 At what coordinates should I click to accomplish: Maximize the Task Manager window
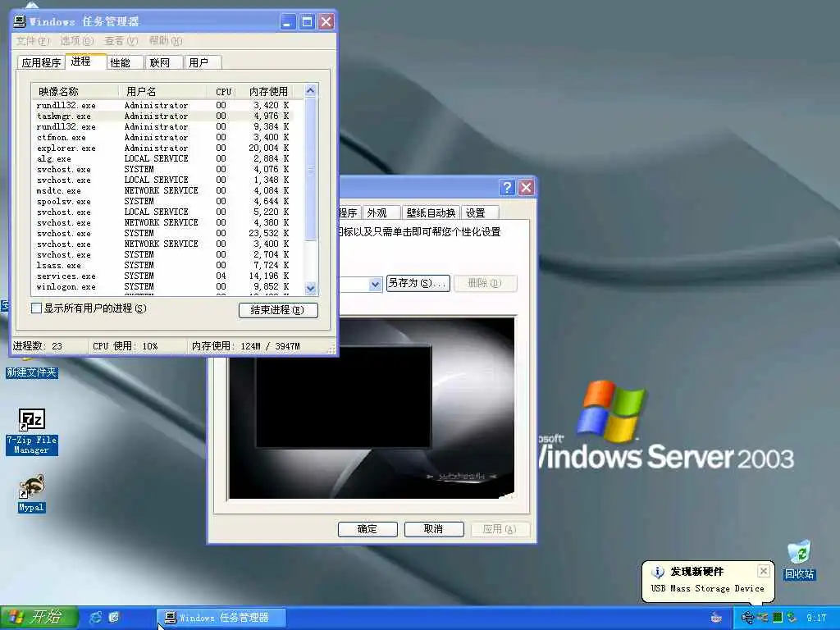(x=307, y=22)
